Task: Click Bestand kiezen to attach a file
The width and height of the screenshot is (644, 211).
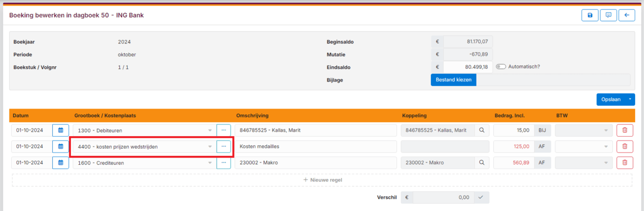Action: click(454, 80)
